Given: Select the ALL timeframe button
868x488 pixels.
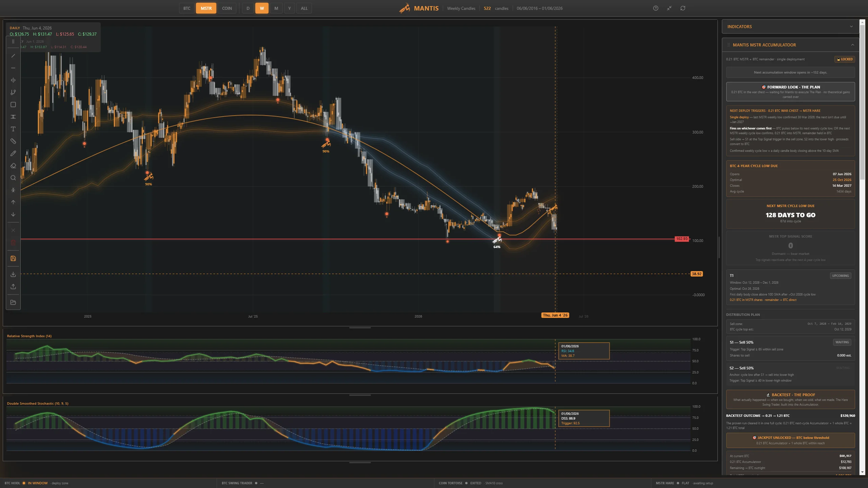Looking at the screenshot, I should click(304, 8).
